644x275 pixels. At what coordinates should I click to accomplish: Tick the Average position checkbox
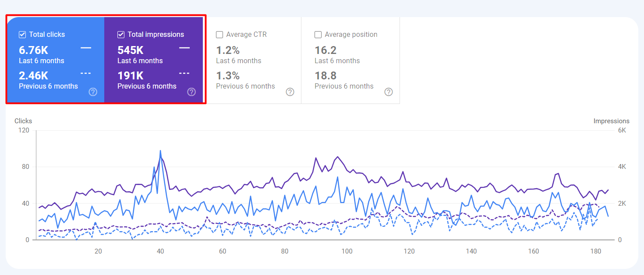(318, 35)
